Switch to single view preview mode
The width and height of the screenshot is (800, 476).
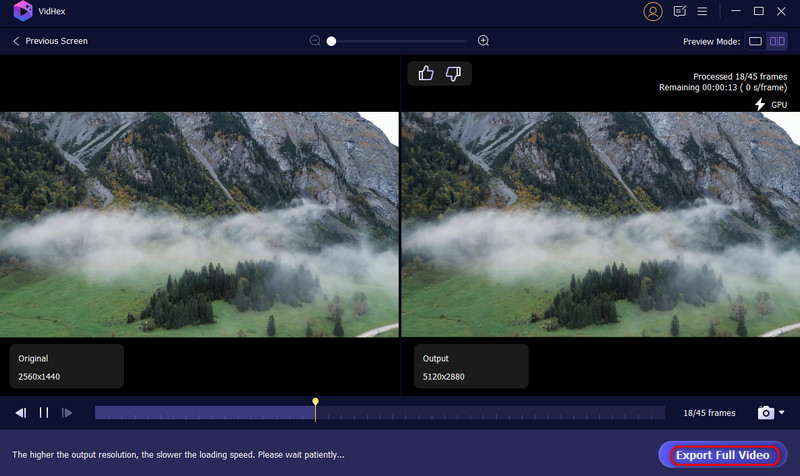(755, 41)
